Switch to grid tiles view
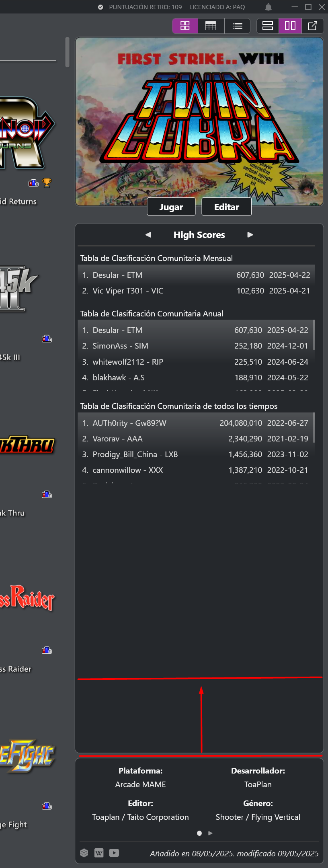Screen dimensions: 328x868 [185, 26]
